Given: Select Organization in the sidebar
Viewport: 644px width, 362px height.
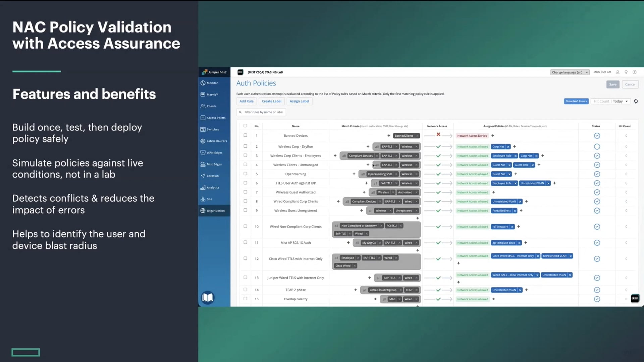Looking at the screenshot, I should [x=214, y=211].
